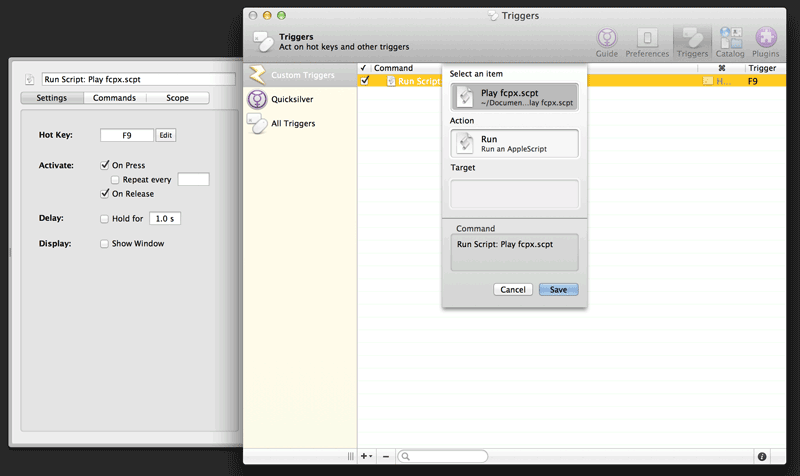Select the Triggers toolbar icon
Image resolution: width=800 pixels, height=476 pixels.
692,42
